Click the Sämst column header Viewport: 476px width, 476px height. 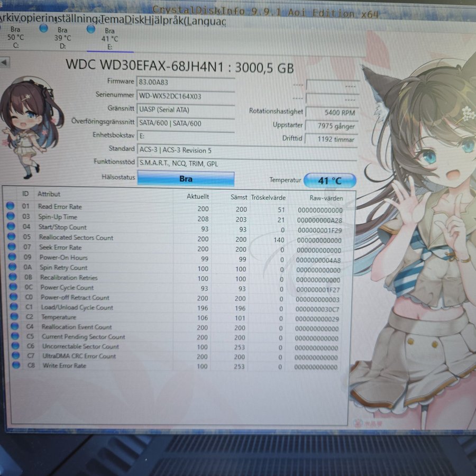click(x=239, y=197)
